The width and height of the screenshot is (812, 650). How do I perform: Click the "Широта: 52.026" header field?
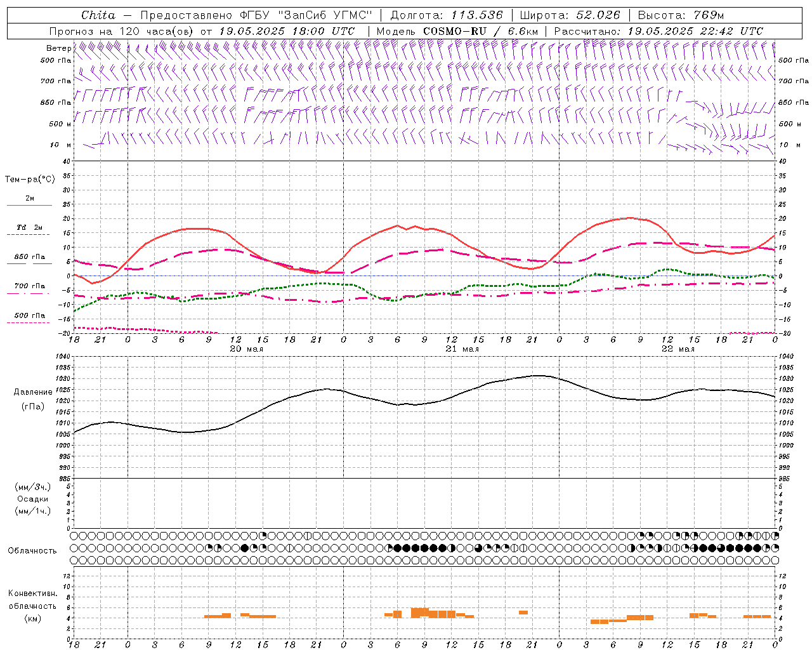tap(570, 15)
